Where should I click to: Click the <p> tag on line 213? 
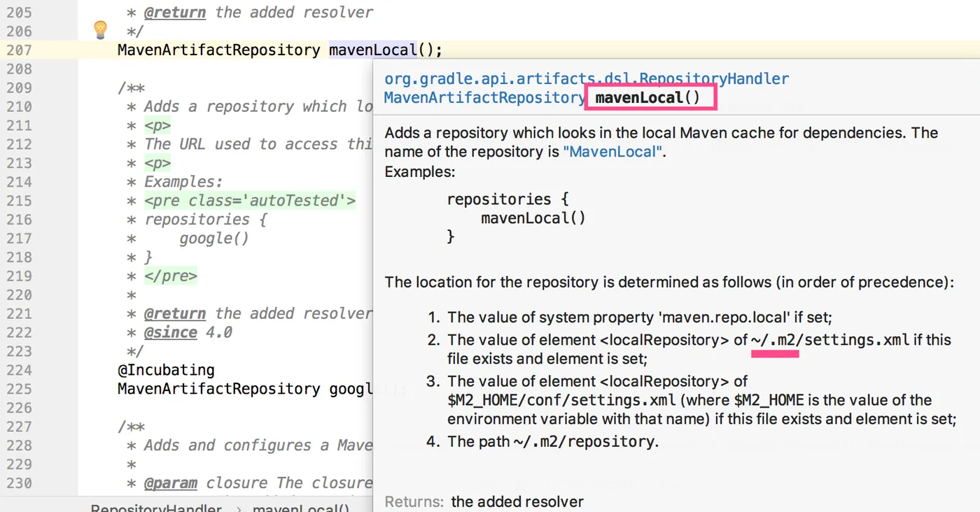coord(157,163)
